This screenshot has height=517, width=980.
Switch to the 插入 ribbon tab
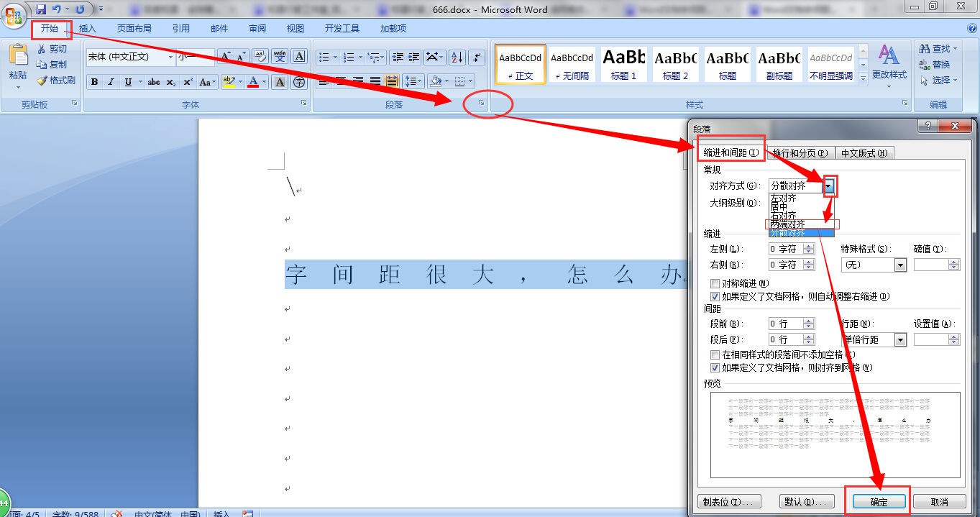tap(88, 28)
